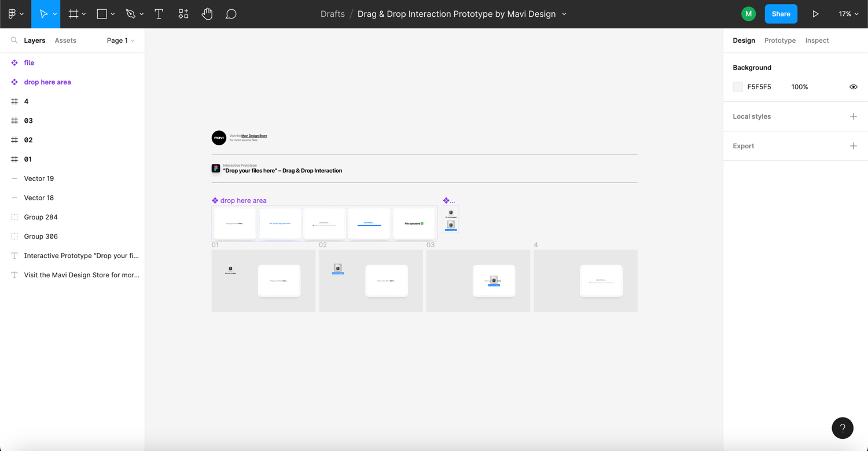868x451 pixels.
Task: Activate the Hand tool
Action: click(x=207, y=14)
